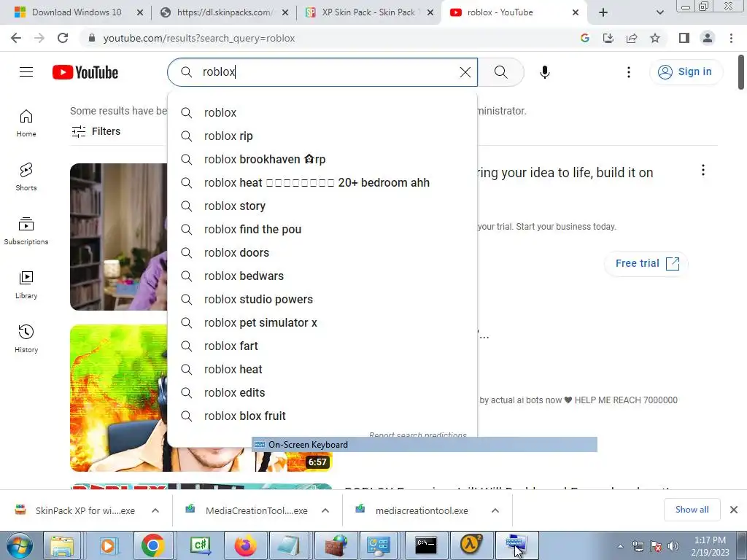Open the 6:57 video thumbnail
This screenshot has height=560, width=747.
coord(201,398)
